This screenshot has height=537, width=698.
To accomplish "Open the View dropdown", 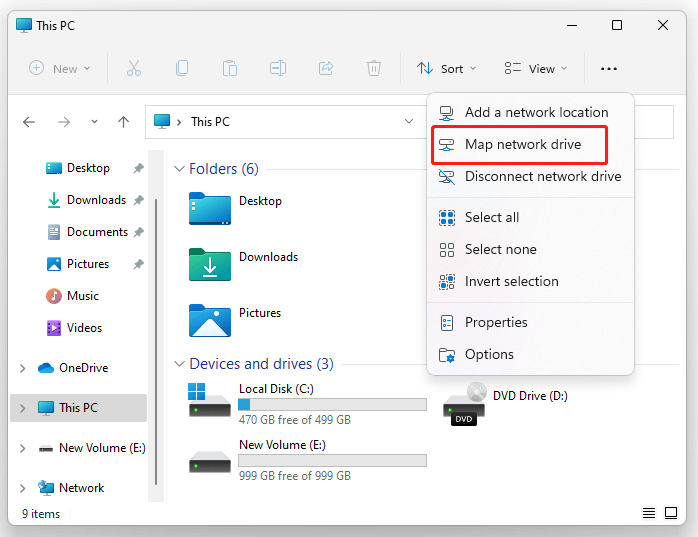I will tap(536, 69).
